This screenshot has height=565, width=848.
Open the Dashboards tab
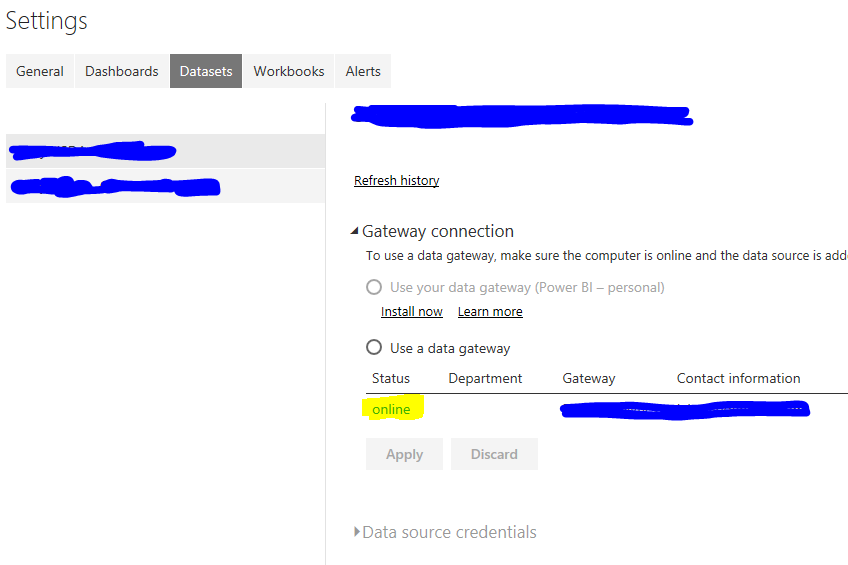(122, 71)
